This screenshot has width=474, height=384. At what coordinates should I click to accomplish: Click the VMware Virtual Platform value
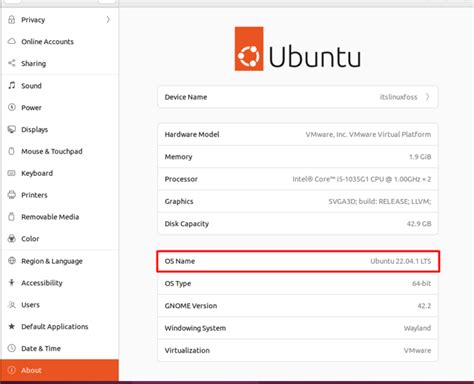[368, 134]
